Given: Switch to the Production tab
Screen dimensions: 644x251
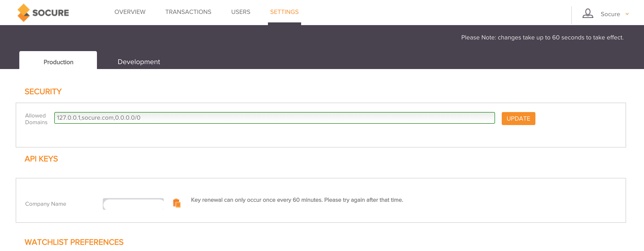Looking at the screenshot, I should tap(58, 62).
